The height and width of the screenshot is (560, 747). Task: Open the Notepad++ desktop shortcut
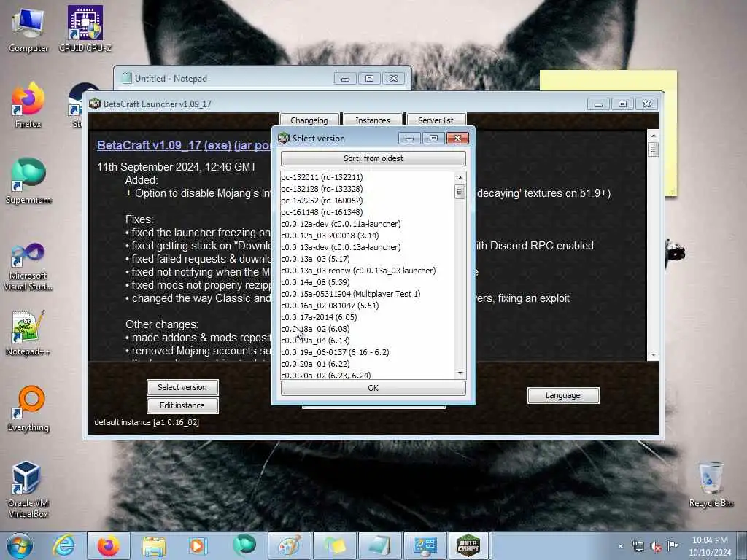[28, 333]
